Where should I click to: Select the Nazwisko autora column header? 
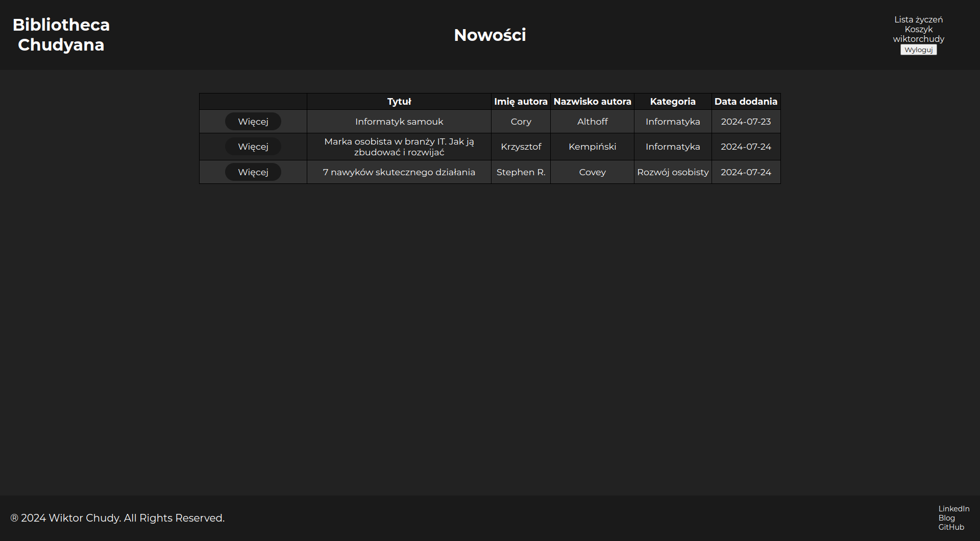click(592, 101)
